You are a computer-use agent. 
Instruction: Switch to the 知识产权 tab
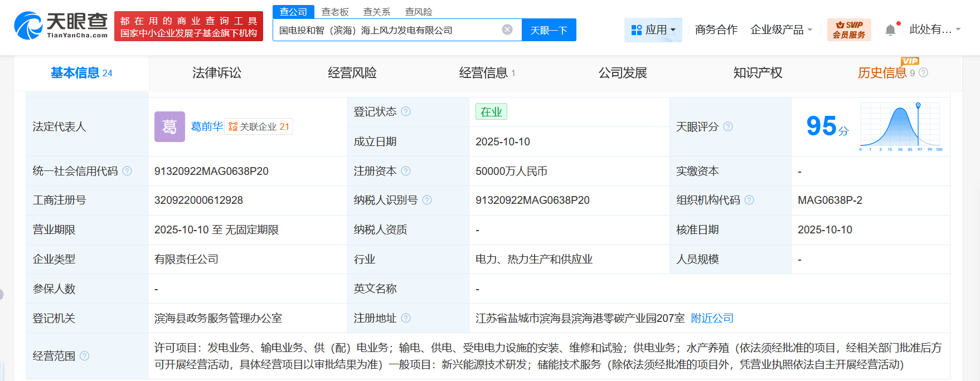pos(758,73)
